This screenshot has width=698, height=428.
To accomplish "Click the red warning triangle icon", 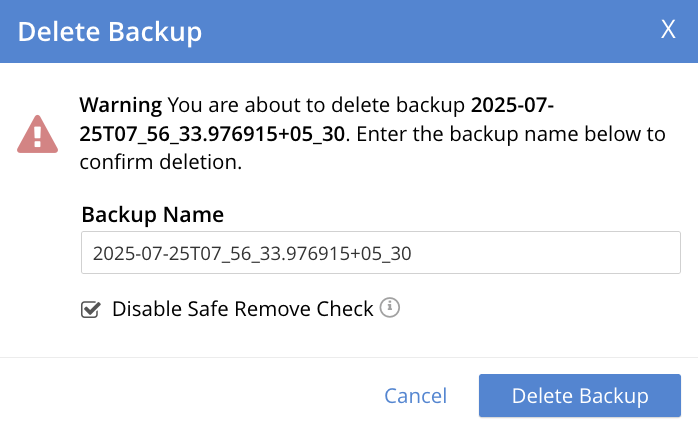I will pyautogui.click(x=37, y=134).
